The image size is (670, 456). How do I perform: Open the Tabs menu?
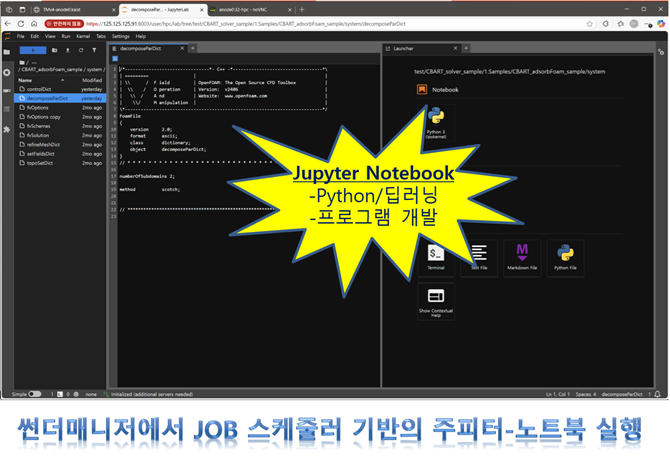point(101,36)
